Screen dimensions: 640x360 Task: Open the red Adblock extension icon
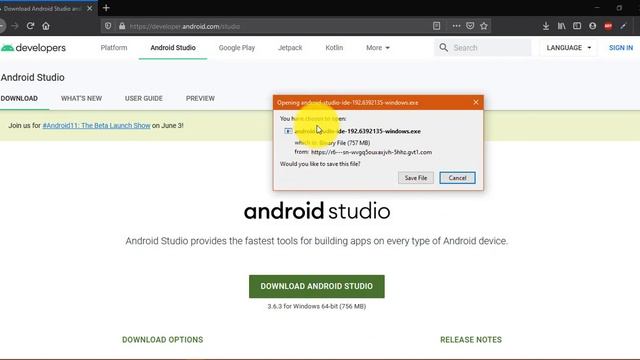point(608,26)
